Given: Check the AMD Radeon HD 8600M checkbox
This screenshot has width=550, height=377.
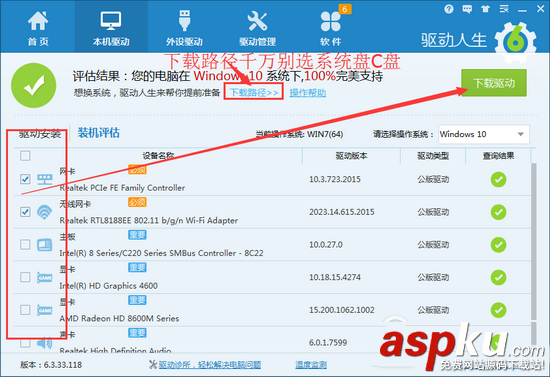Looking at the screenshot, I should (25, 310).
